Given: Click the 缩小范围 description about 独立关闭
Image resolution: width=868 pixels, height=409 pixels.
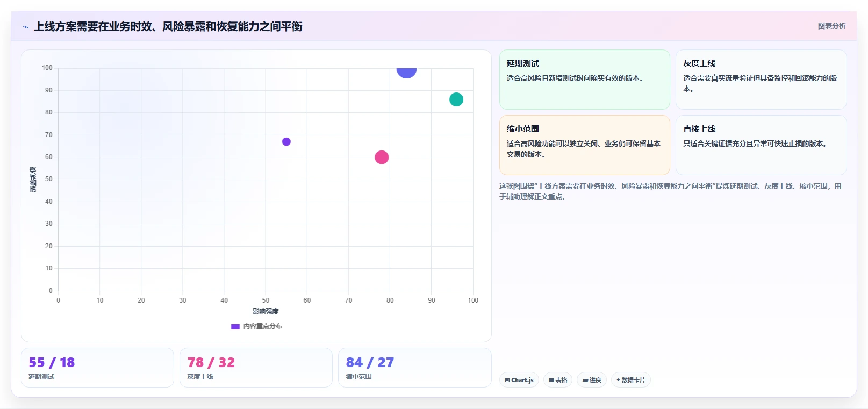Looking at the screenshot, I should pyautogui.click(x=583, y=149).
